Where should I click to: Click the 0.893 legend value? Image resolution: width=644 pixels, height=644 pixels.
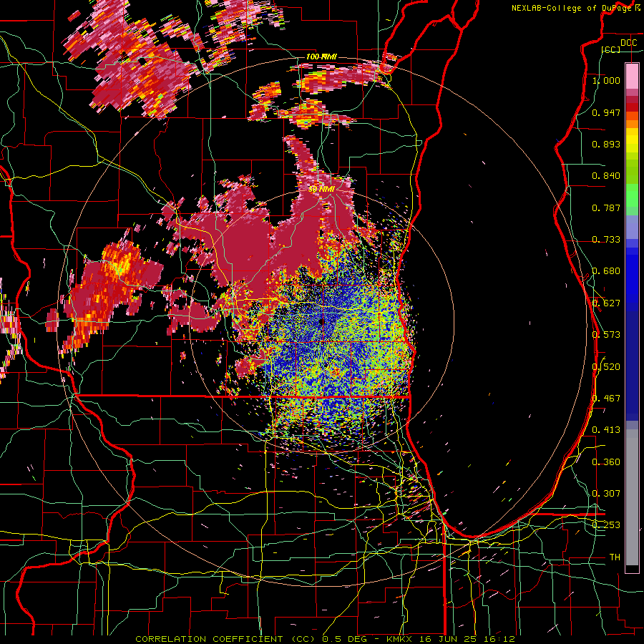point(606,144)
